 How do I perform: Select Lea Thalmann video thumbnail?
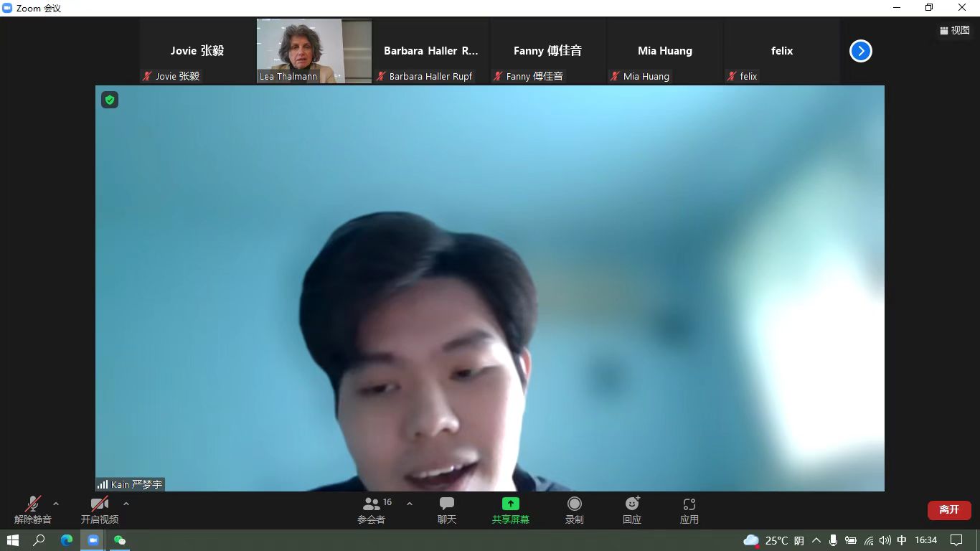[314, 51]
